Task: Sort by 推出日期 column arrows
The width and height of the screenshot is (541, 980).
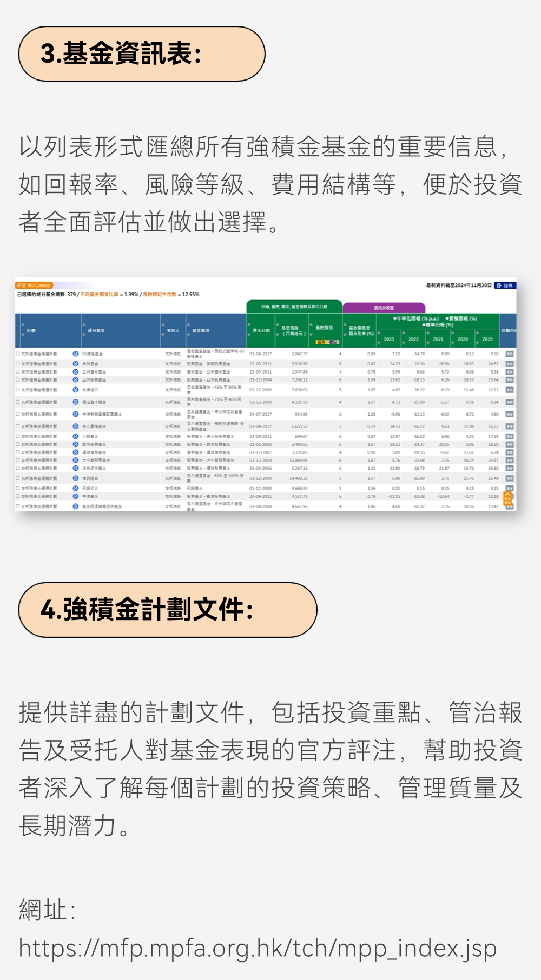Action: (249, 330)
